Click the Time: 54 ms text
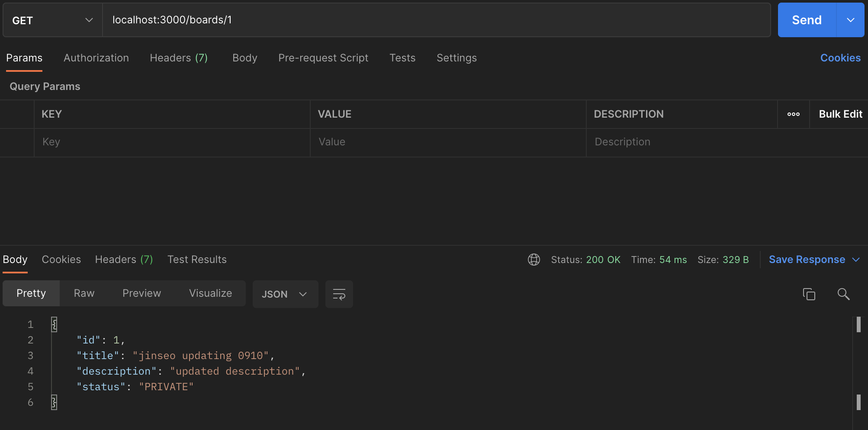Image resolution: width=868 pixels, height=430 pixels. pos(659,260)
